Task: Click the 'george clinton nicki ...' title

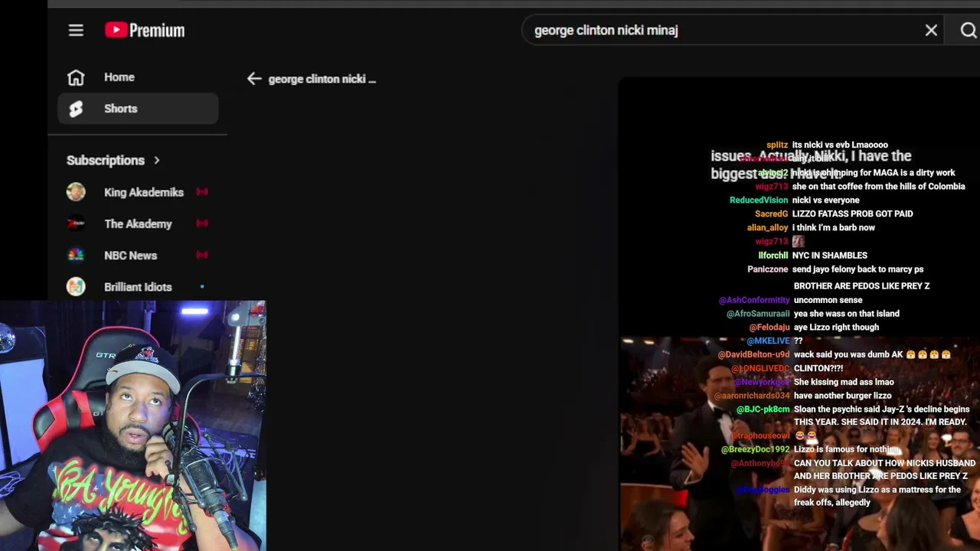Action: (x=322, y=79)
